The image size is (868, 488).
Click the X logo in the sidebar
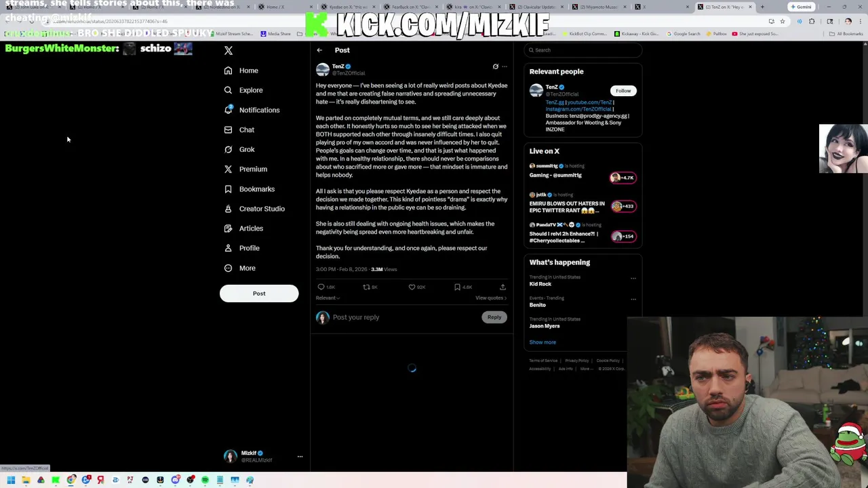click(229, 50)
